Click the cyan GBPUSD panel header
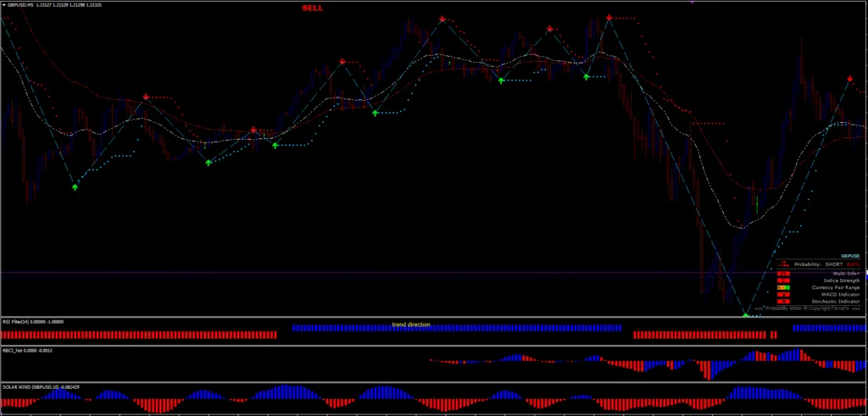Viewport: 868px width, 416px height. coord(850,256)
